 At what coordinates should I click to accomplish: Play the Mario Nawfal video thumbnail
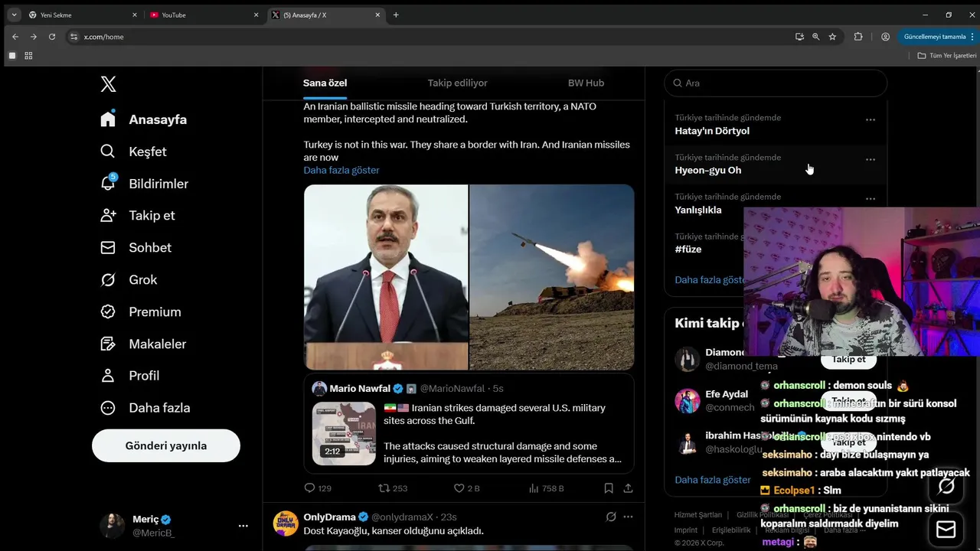(344, 433)
